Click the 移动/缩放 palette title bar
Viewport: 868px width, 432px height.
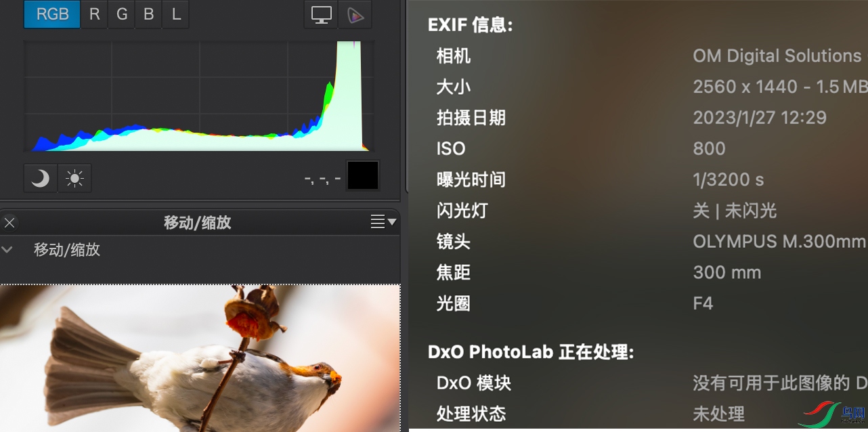pyautogui.click(x=198, y=222)
